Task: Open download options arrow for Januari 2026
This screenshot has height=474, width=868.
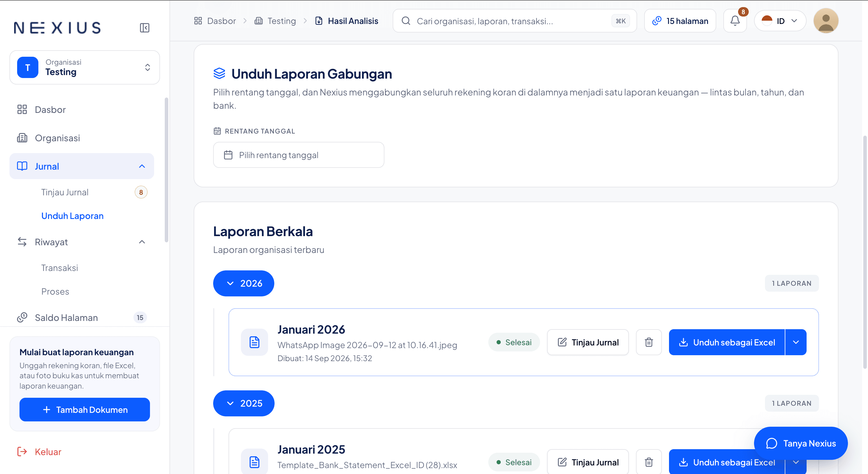Action: point(796,342)
